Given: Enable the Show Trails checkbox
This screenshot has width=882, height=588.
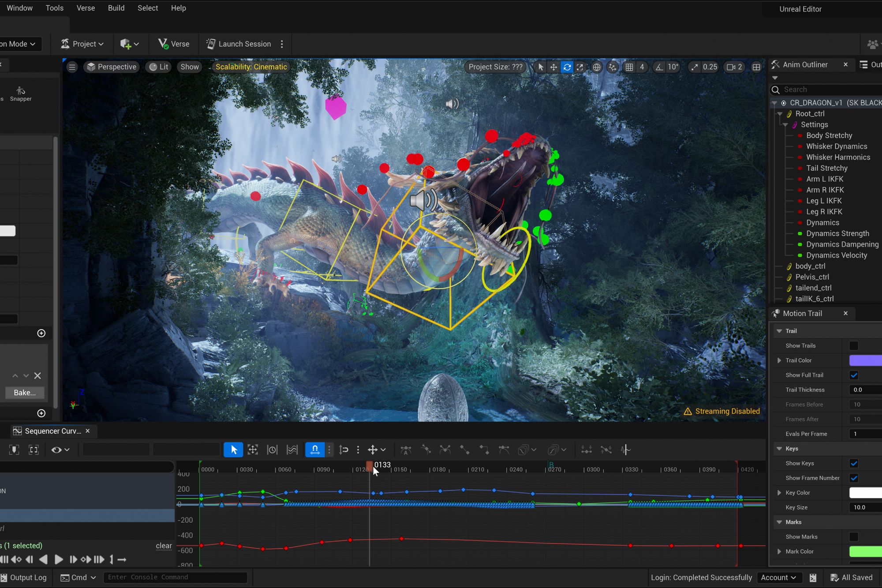Looking at the screenshot, I should click(x=854, y=346).
